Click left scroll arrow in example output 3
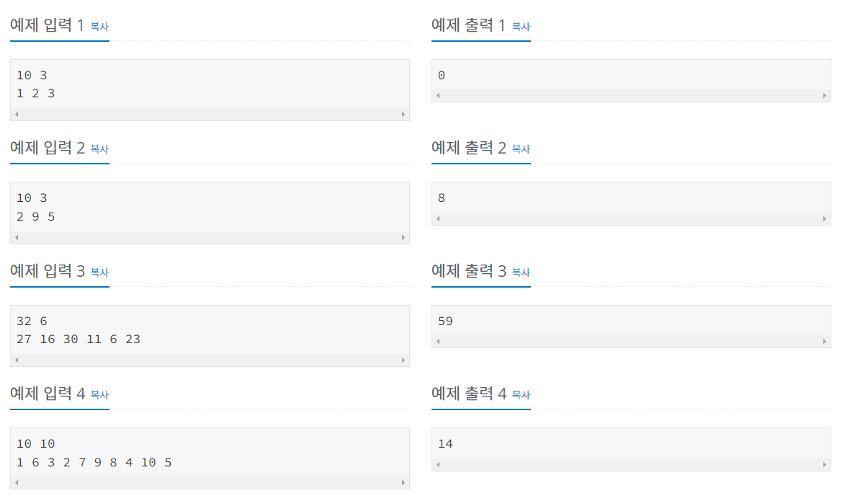The width and height of the screenshot is (868, 501). point(438,341)
